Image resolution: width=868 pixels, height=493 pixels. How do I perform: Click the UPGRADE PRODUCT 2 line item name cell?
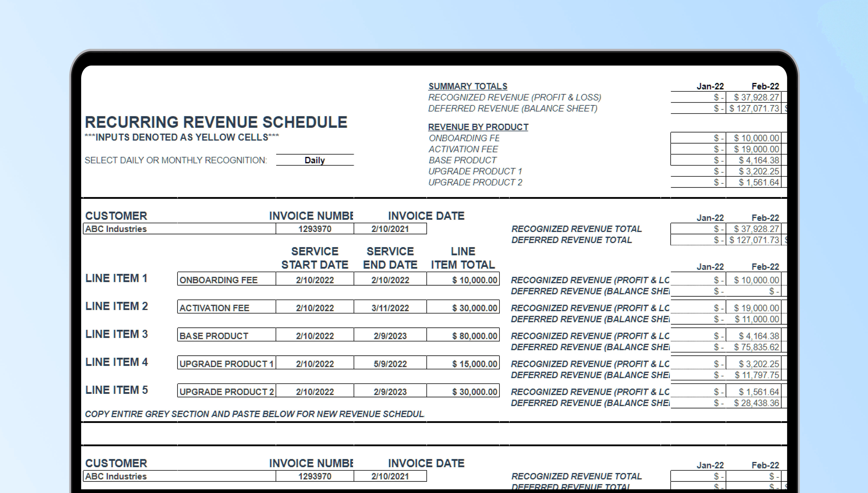click(x=227, y=391)
